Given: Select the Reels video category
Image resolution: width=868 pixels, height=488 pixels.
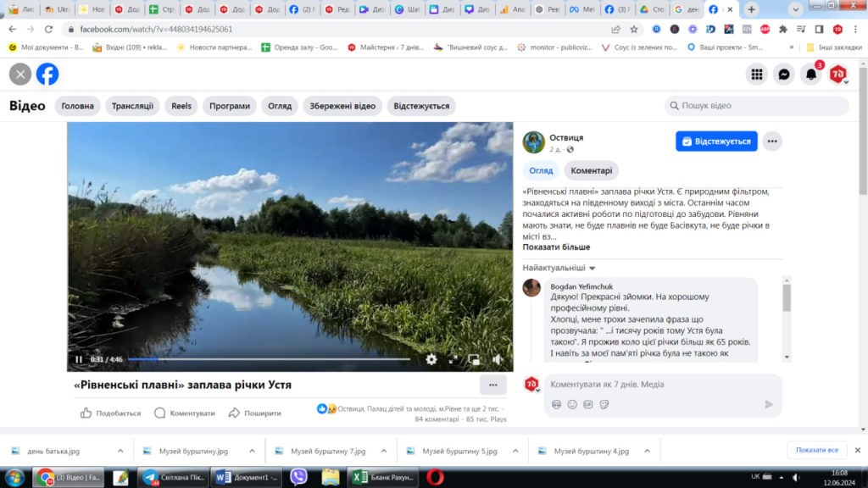Looking at the screenshot, I should coord(181,106).
